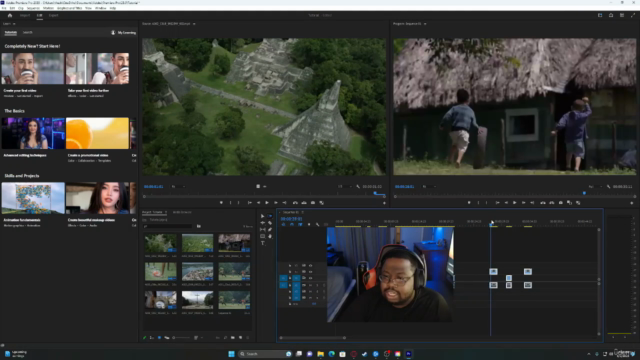
Task: Select the Pen tool
Action: pos(270,229)
